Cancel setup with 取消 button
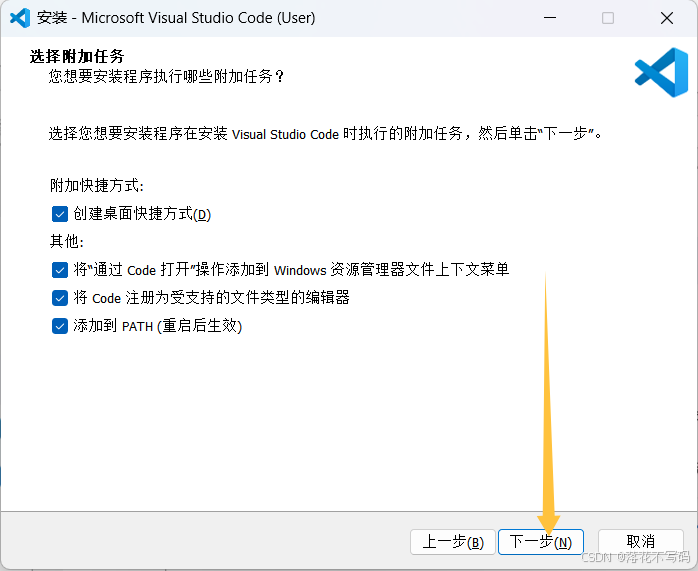This screenshot has width=698, height=571. pyautogui.click(x=641, y=542)
